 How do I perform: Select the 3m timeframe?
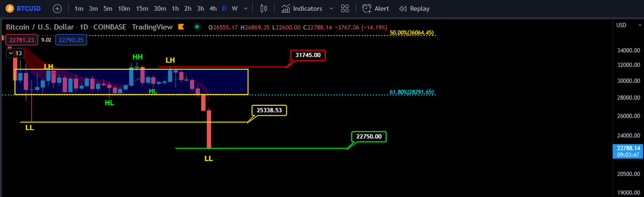click(x=93, y=9)
